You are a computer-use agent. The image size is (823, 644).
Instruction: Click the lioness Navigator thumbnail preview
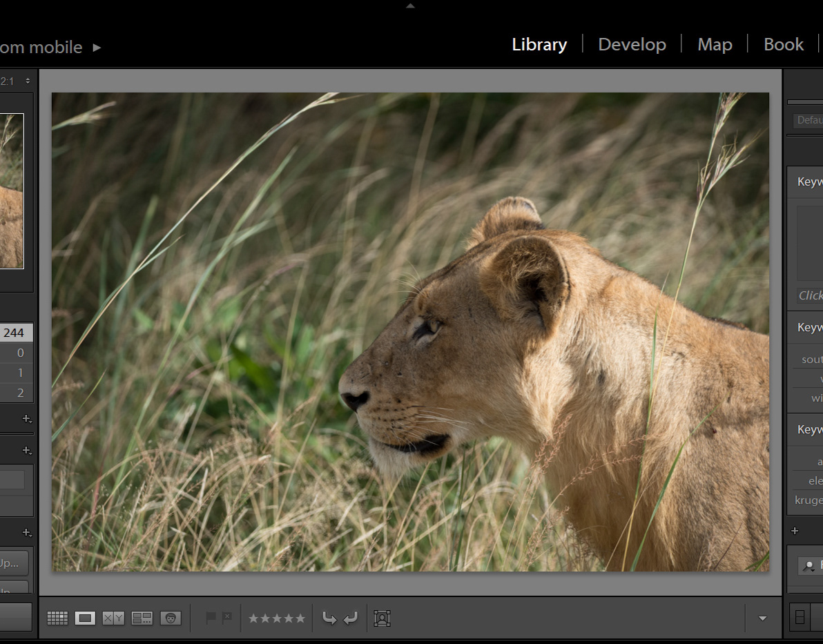pos(11,191)
